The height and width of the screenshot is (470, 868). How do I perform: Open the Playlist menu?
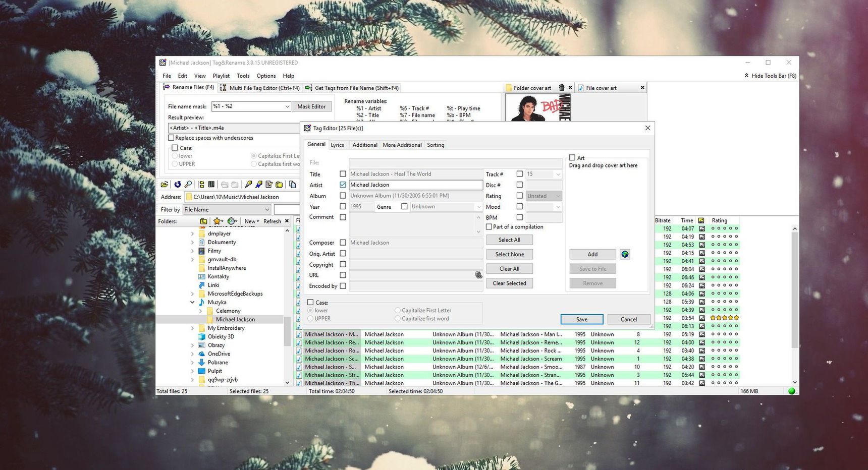tap(221, 76)
